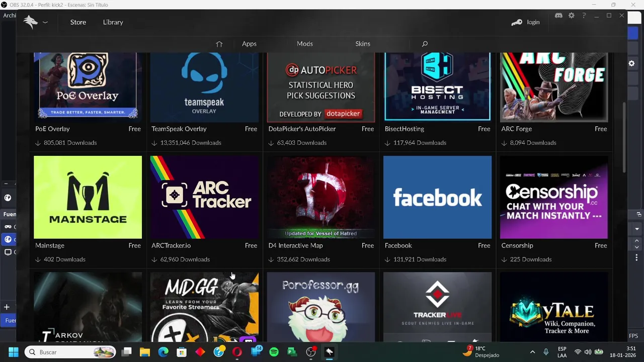The width and height of the screenshot is (644, 362).
Task: Open the ARC Forge app image
Action: (x=554, y=87)
